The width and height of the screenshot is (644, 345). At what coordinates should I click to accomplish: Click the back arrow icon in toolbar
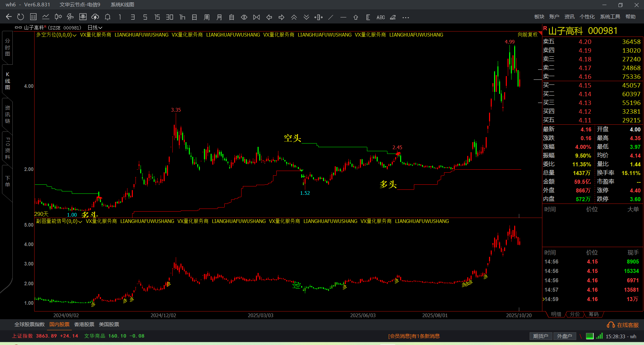[9, 17]
